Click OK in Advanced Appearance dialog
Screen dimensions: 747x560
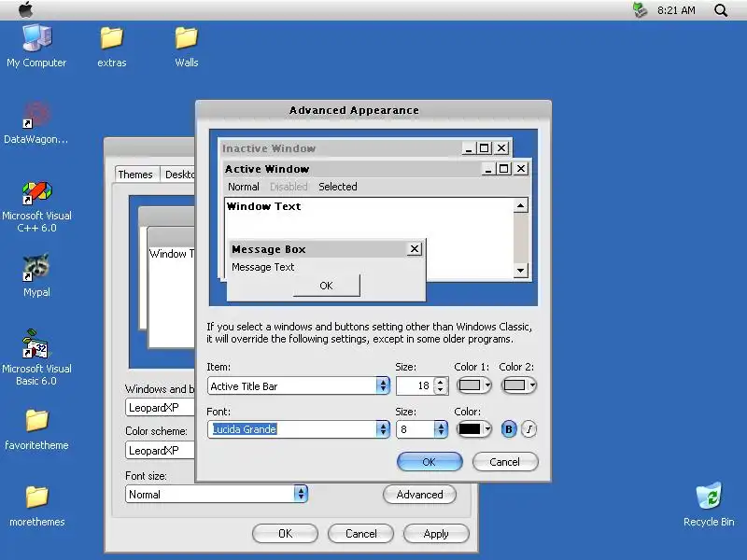pyautogui.click(x=430, y=461)
